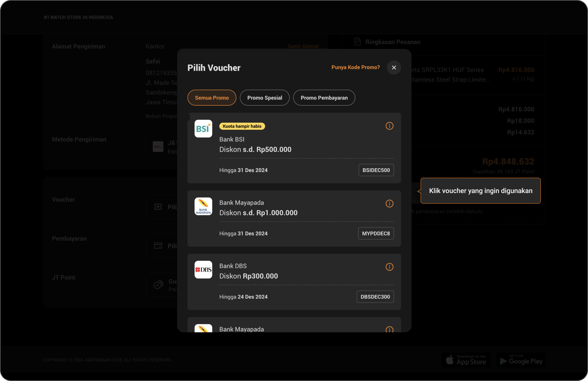The height and width of the screenshot is (381, 588).
Task: Choose Bank BSI Diskon s.d. Rp500.000 voucher
Action: point(294,148)
